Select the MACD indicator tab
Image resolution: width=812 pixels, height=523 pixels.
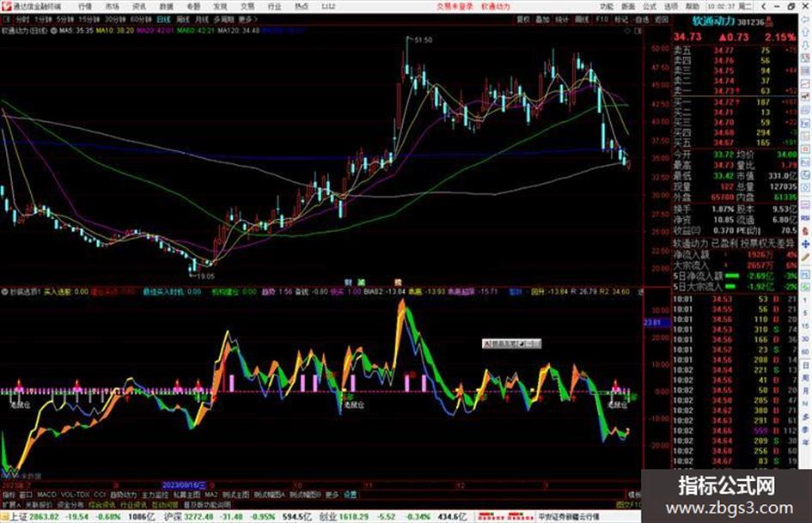pyautogui.click(x=46, y=495)
